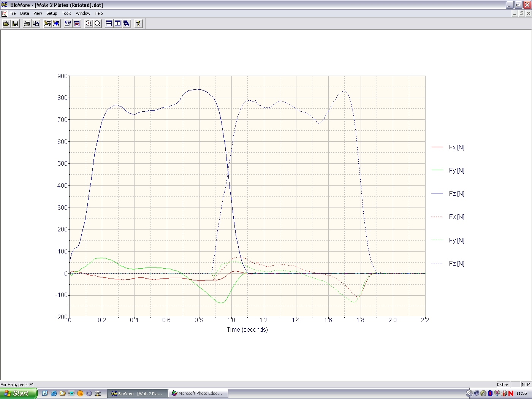This screenshot has height=399, width=532.
Task: Zoom out with the minus magnifier icon
Action: click(x=98, y=24)
